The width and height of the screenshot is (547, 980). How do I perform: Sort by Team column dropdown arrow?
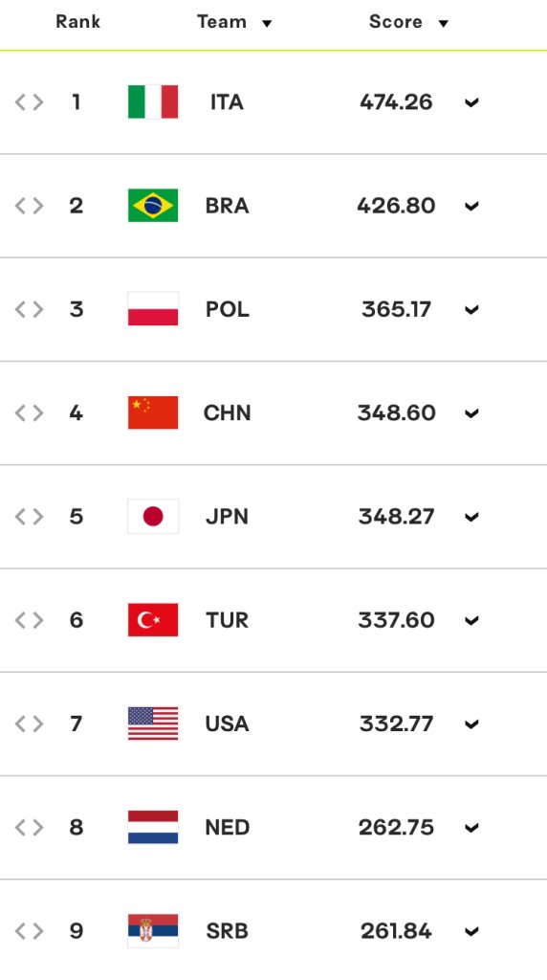pyautogui.click(x=267, y=24)
